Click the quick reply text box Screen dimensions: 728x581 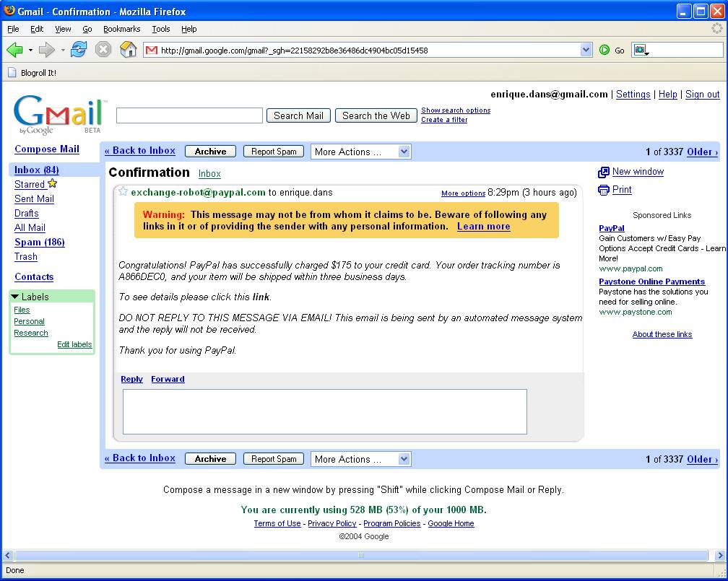(x=324, y=411)
